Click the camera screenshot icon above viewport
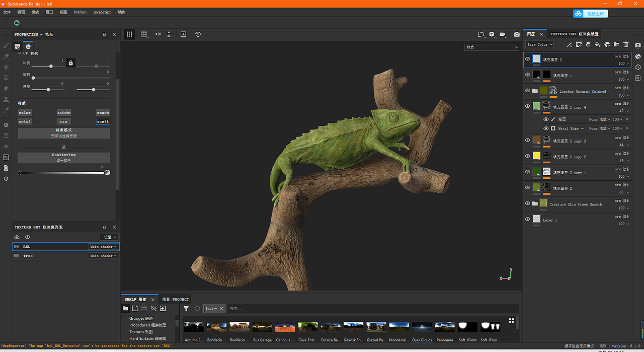Viewport: 644px width, 352px height. (517, 34)
